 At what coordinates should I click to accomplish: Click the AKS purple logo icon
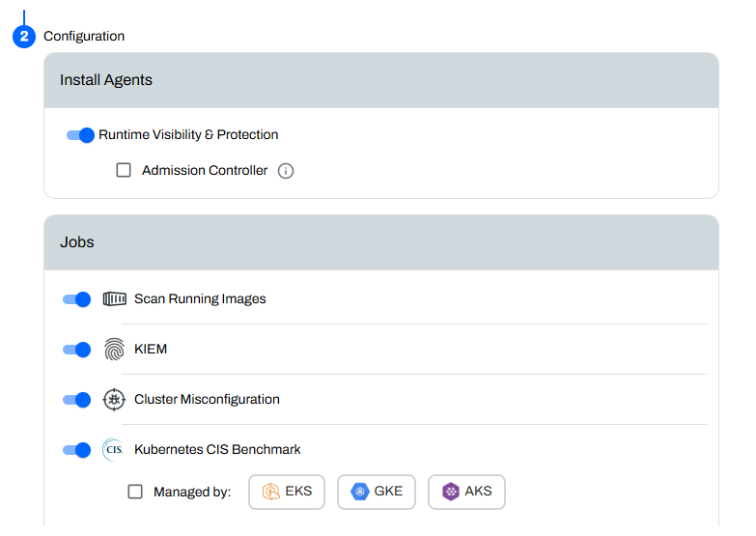pyautogui.click(x=451, y=492)
